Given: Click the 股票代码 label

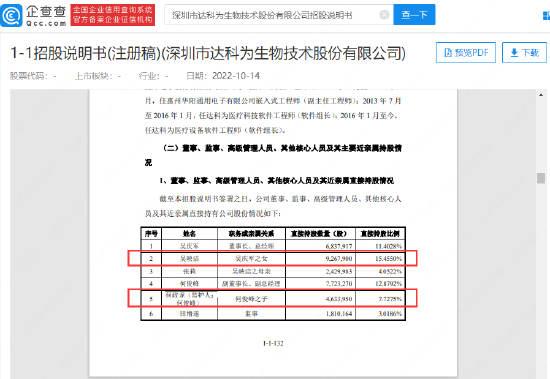Looking at the screenshot, I should pyautogui.click(x=28, y=76).
